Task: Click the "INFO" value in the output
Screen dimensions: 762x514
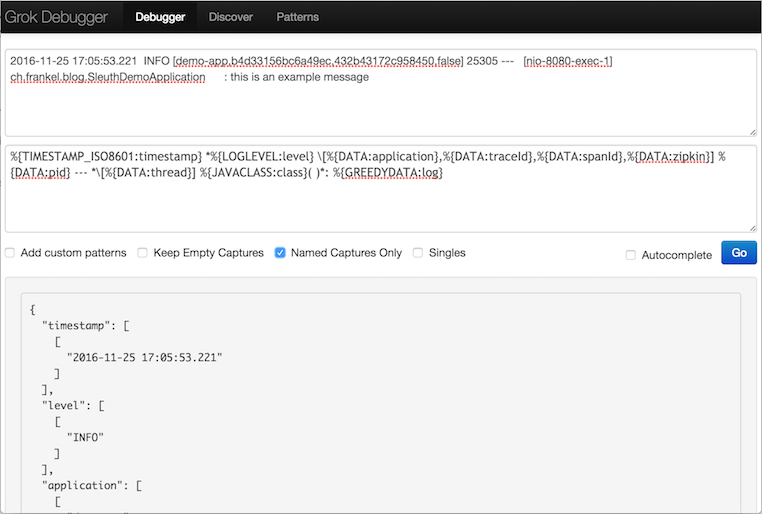Action: pyautogui.click(x=86, y=437)
